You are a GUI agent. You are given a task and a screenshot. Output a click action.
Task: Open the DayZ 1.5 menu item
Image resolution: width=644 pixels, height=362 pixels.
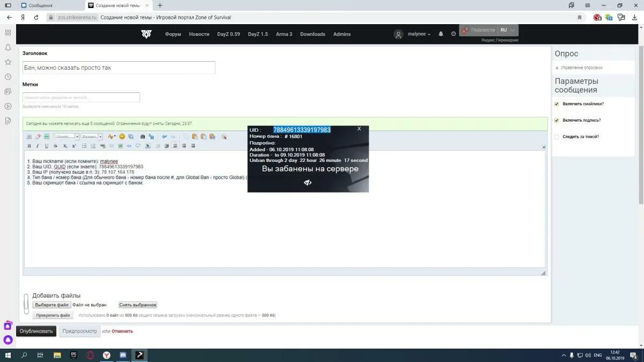point(258,34)
